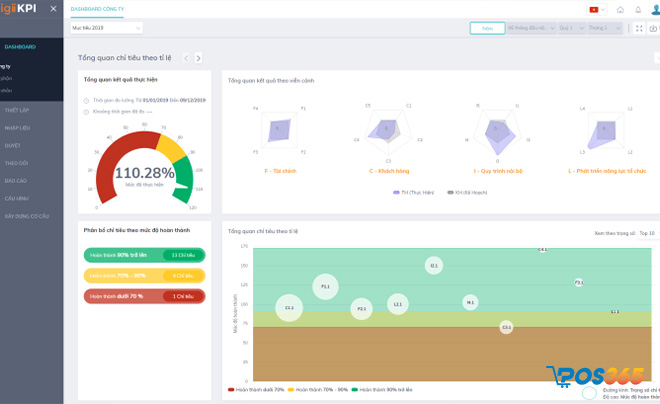Image resolution: width=660 pixels, height=404 pixels.
Task: Toggle the 'TH (Thực hiện)' legend item
Action: [x=413, y=192]
